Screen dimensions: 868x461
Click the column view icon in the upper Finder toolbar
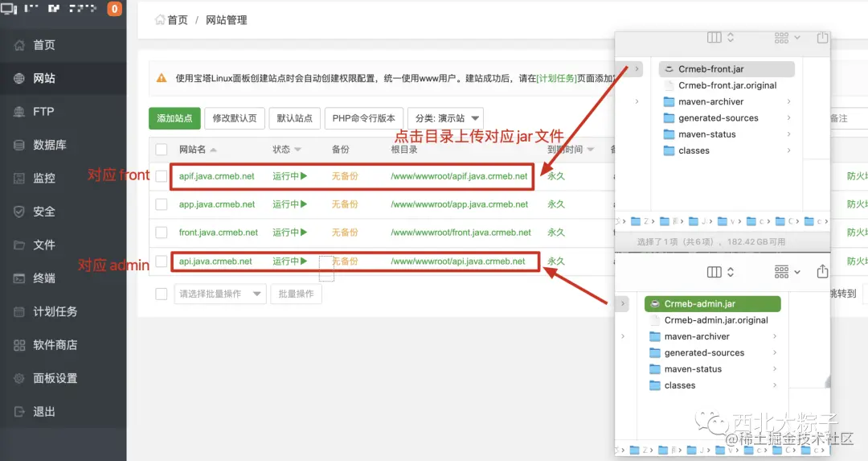[x=714, y=37]
